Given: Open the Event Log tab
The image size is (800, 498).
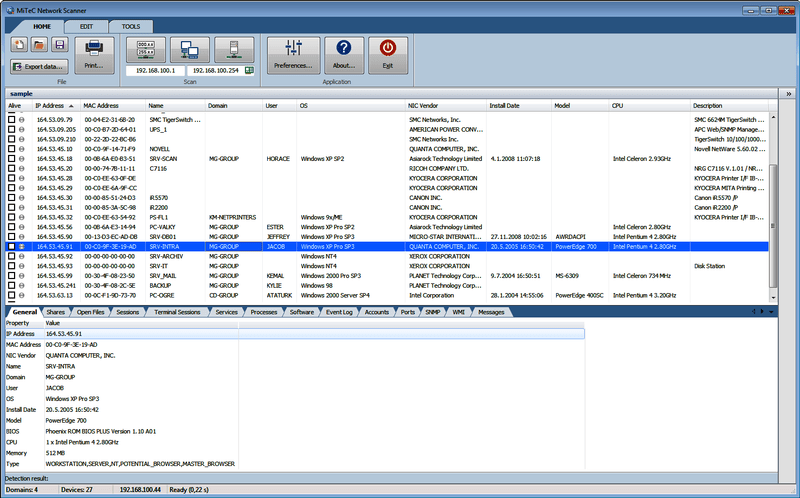Looking at the screenshot, I should (339, 312).
